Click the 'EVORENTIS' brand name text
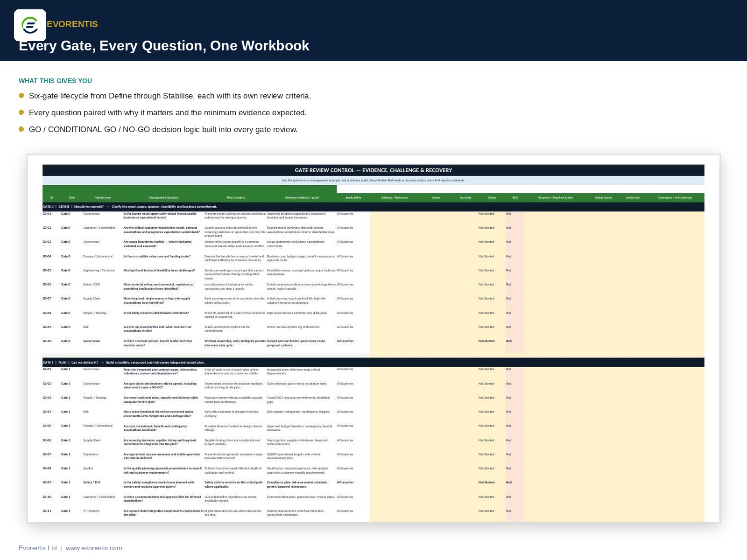 [x=72, y=24]
